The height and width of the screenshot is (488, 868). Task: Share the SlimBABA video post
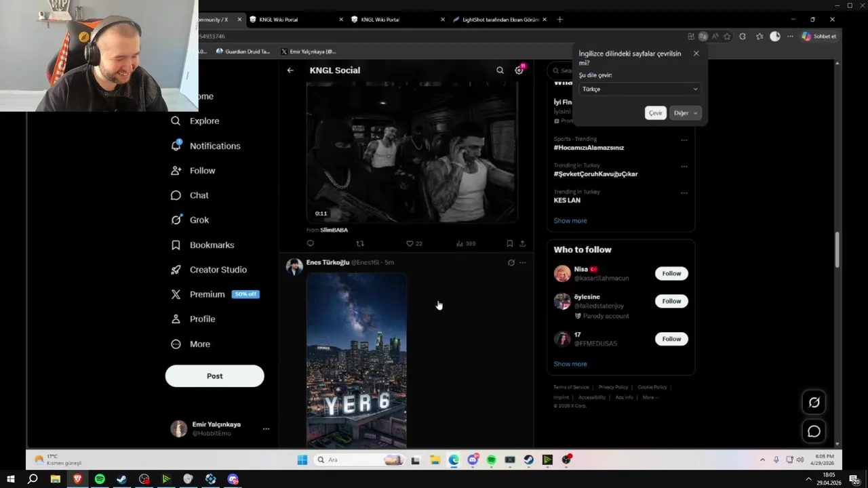[522, 243]
